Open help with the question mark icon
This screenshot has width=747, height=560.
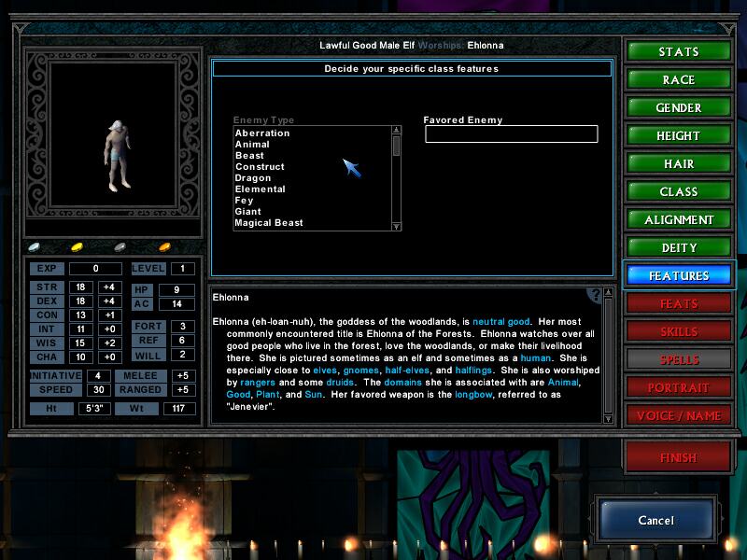(594, 296)
